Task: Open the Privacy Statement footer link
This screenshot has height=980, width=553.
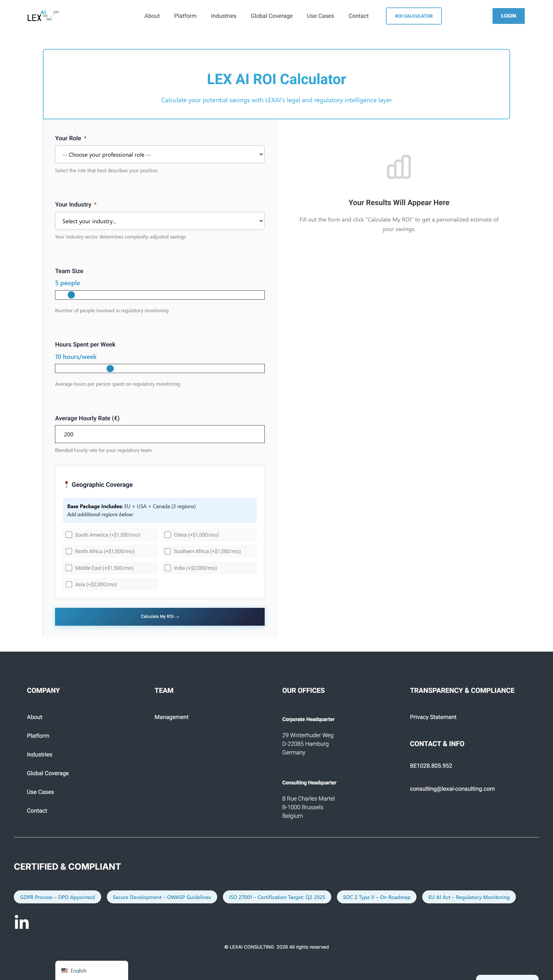Action: coord(433,717)
